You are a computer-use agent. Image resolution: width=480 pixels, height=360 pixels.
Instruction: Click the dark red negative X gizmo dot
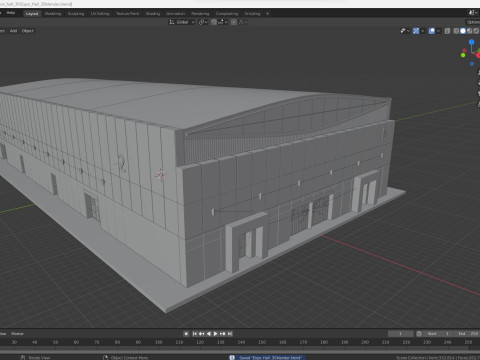click(464, 50)
